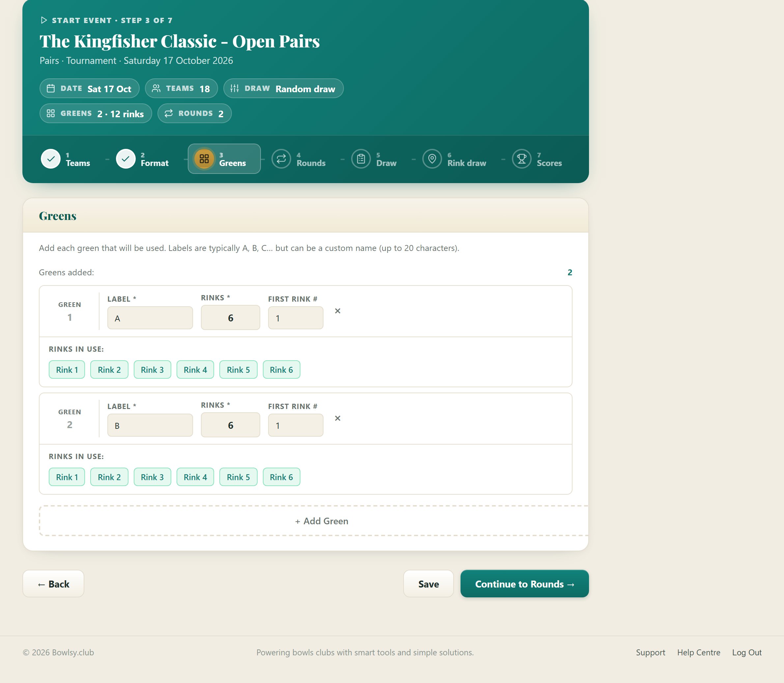
Task: Click the Scores trophy icon
Action: 522,159
